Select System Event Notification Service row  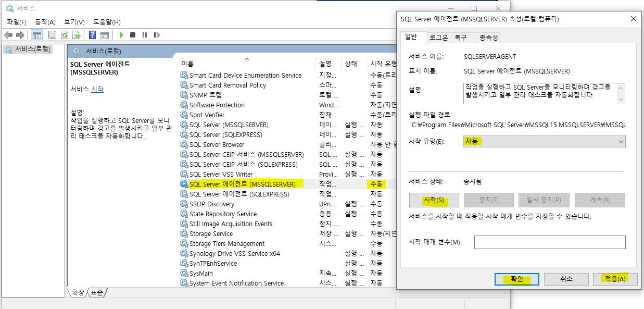point(288,283)
